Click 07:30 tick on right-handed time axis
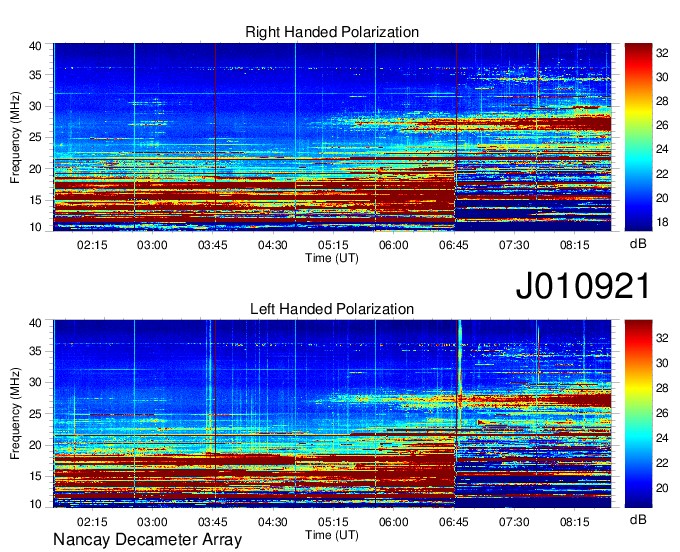 pos(514,245)
